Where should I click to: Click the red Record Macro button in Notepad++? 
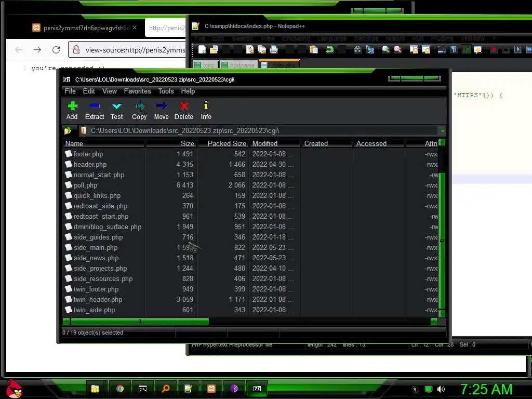(x=494, y=49)
